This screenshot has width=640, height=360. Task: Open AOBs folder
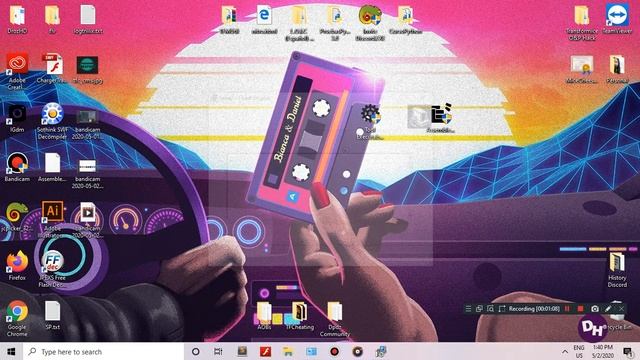pyautogui.click(x=264, y=316)
